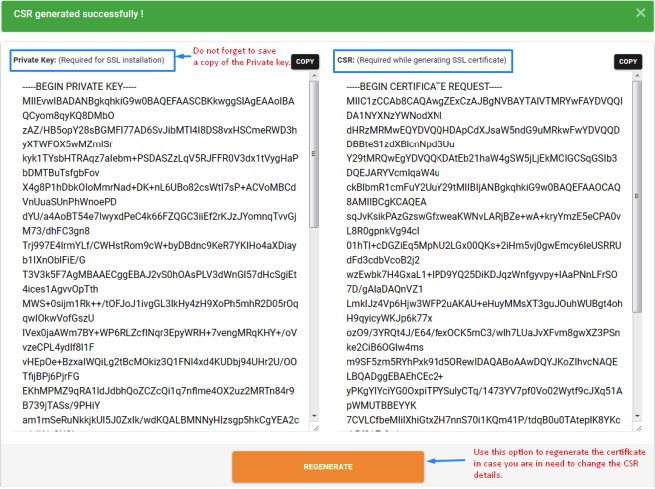
Task: Click the CSR label box
Action: point(422,60)
